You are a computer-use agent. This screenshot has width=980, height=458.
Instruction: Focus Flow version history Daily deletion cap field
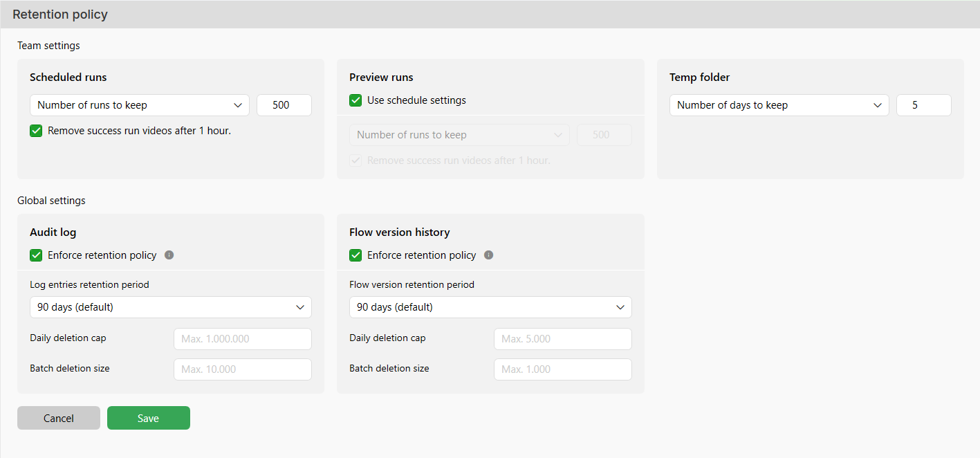point(562,339)
